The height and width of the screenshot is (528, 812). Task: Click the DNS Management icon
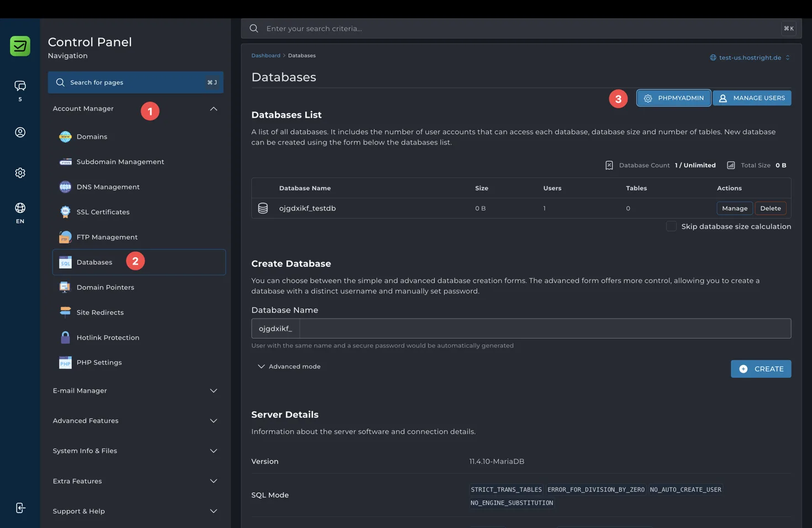pos(65,187)
